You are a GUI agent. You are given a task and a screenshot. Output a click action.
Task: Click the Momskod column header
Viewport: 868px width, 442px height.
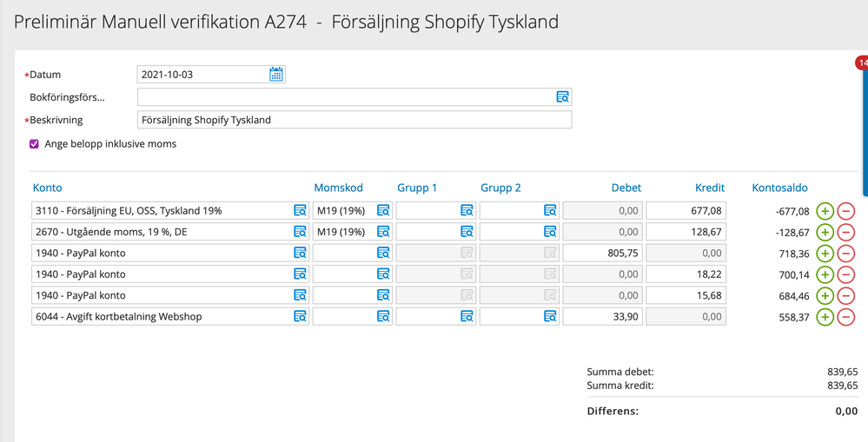click(x=338, y=188)
